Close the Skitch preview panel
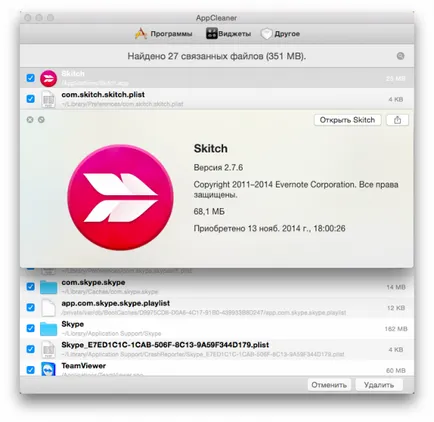434x422 pixels. coord(30,120)
